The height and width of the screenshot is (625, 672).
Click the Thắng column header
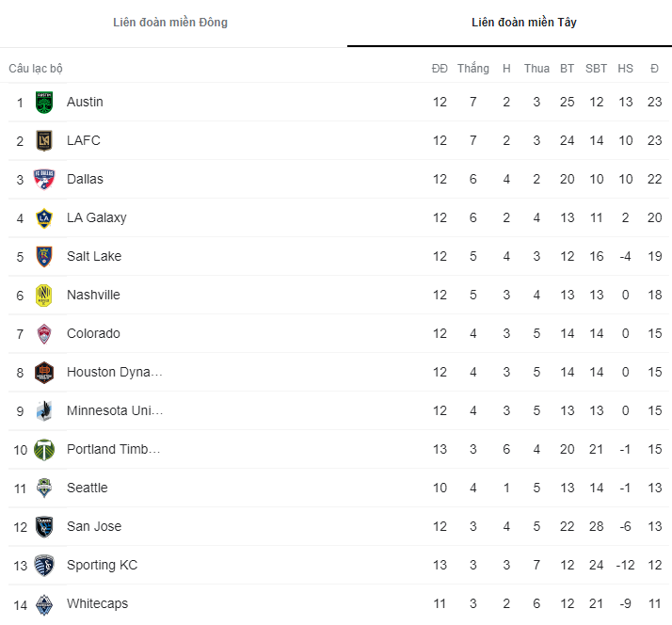pyautogui.click(x=473, y=69)
